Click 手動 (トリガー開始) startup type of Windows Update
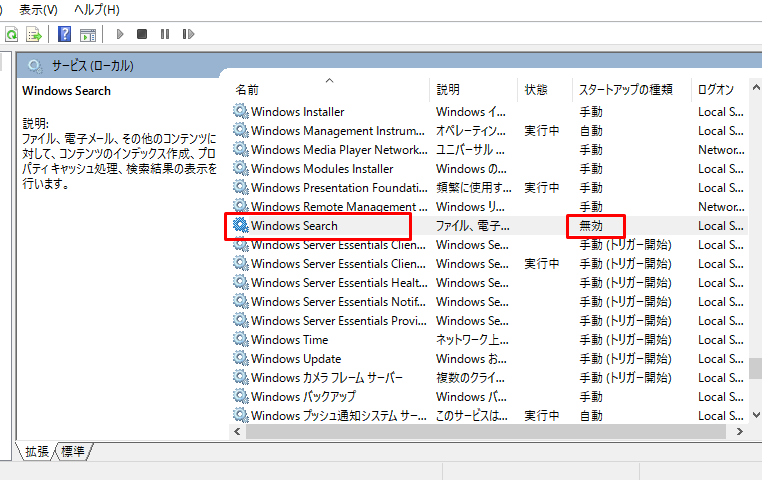The height and width of the screenshot is (486, 768). [x=625, y=359]
